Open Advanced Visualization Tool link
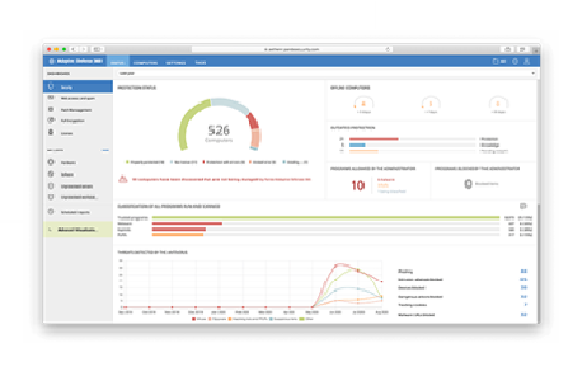This screenshot has width=588, height=389. [77, 229]
